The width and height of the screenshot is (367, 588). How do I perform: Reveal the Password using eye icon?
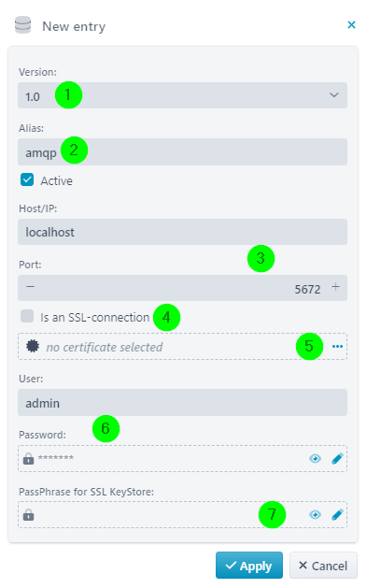315,458
